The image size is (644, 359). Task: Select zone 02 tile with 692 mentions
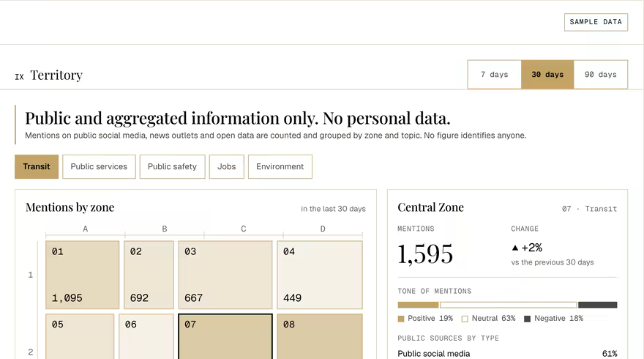click(x=149, y=275)
